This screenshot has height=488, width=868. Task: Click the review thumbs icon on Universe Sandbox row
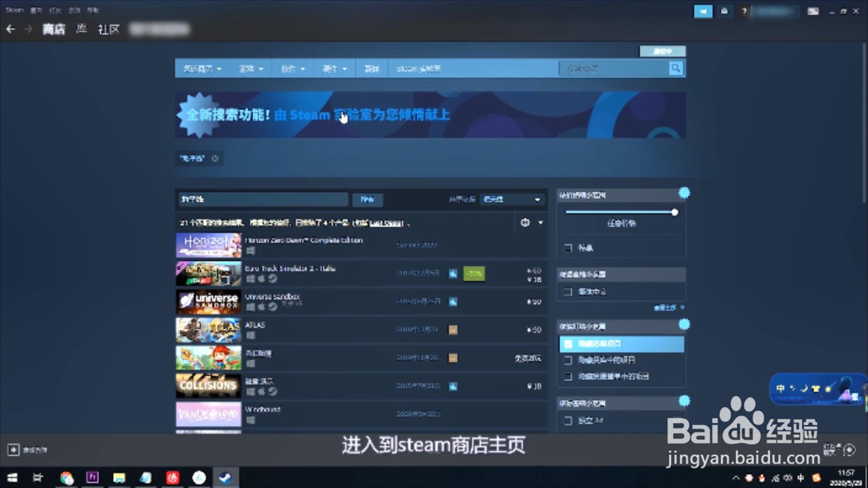pos(453,301)
